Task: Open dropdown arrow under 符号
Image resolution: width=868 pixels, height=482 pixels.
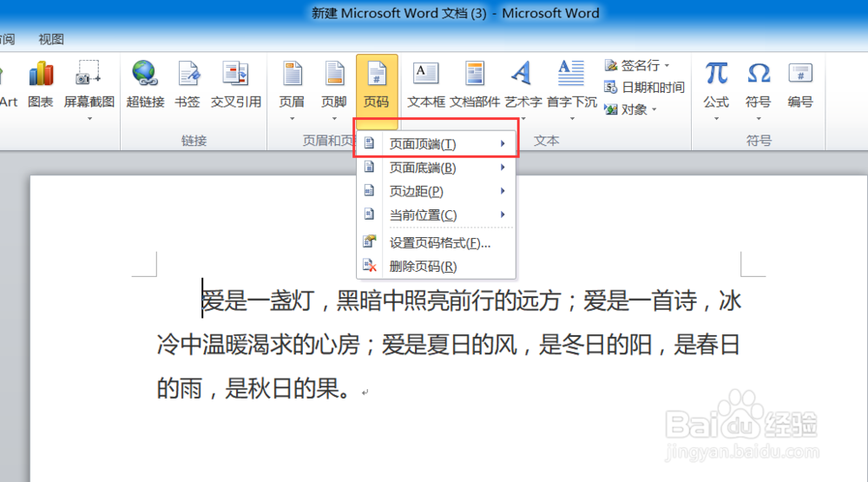Action: (759, 119)
